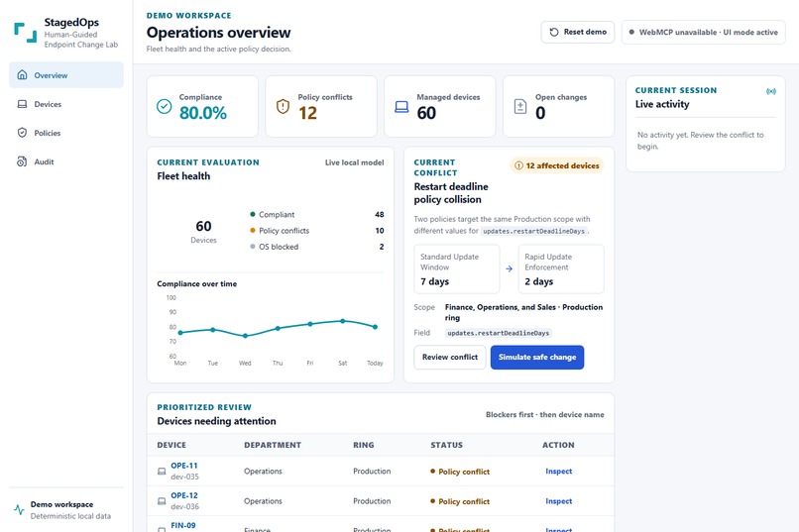Click the Policy conflicts count 12
This screenshot has width=799, height=532.
click(x=307, y=113)
